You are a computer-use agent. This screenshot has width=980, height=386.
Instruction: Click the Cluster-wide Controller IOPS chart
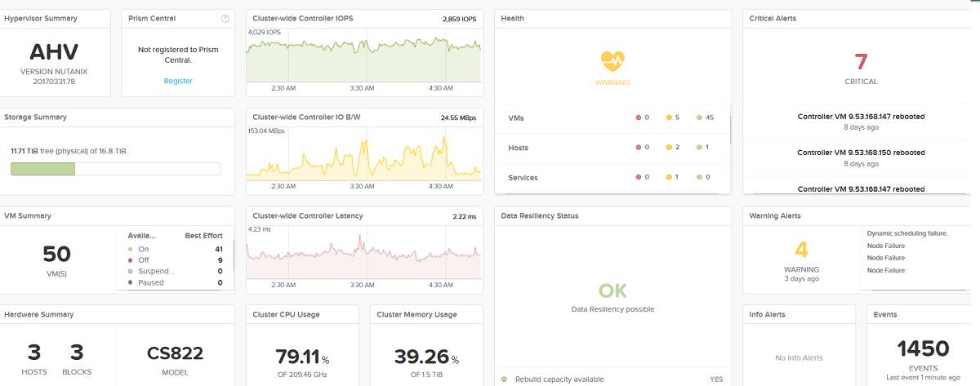tap(363, 60)
